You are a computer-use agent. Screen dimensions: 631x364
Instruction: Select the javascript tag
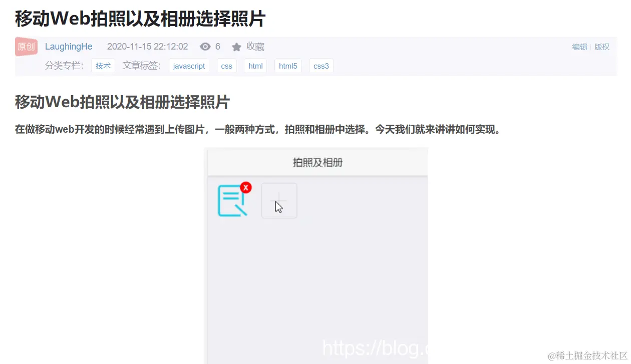(189, 66)
